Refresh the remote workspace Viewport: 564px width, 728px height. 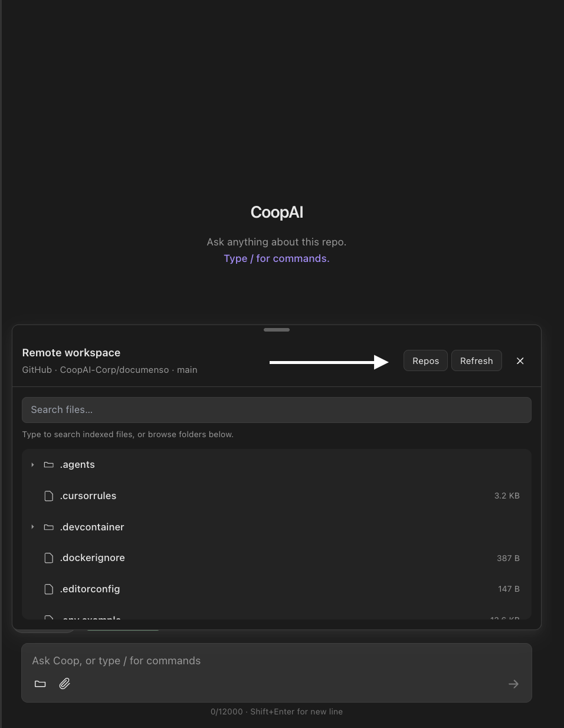tap(476, 361)
